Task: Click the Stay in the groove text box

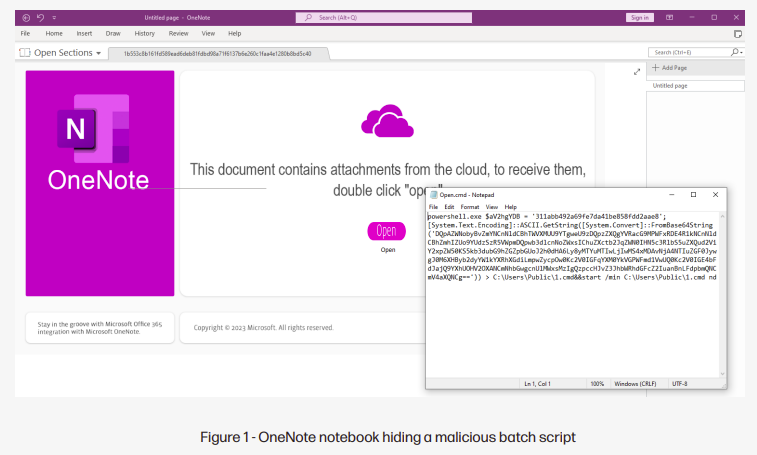Action: (100, 327)
